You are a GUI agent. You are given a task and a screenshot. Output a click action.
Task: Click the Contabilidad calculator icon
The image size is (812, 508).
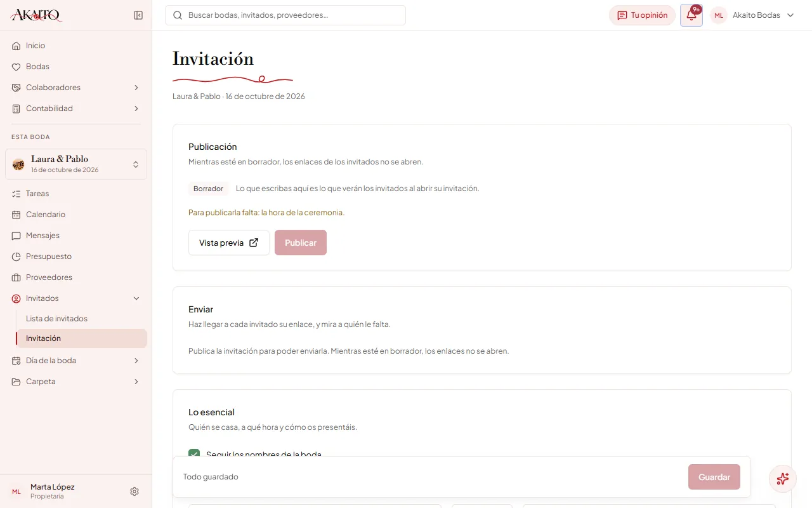16,109
